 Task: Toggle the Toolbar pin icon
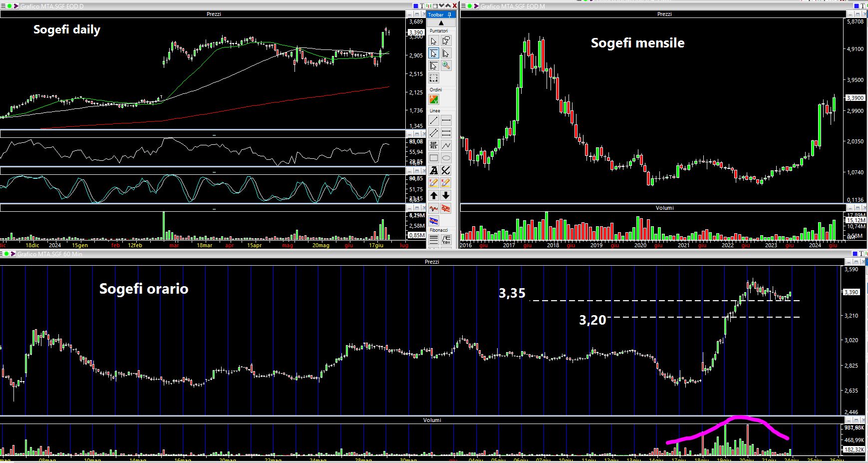[449, 14]
